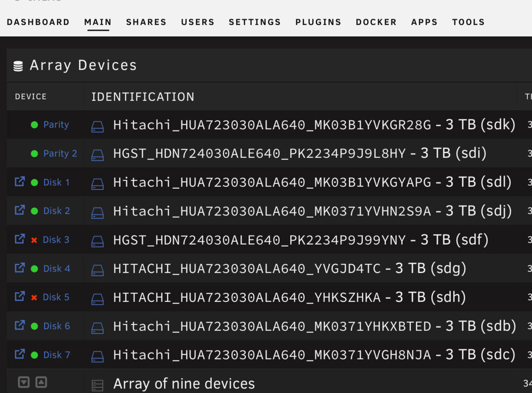Viewport: 532px width, 393px height.
Task: Open the Plugins tab
Action: tap(318, 22)
